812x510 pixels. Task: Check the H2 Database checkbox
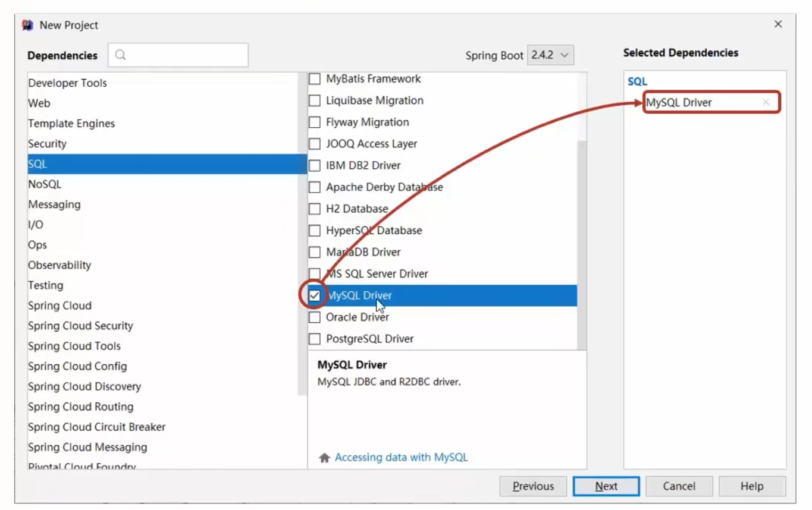[x=315, y=209]
